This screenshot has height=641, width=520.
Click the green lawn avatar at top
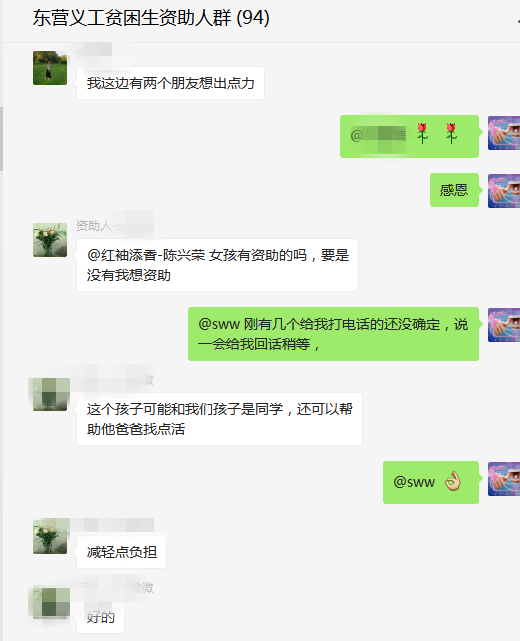[x=50, y=68]
